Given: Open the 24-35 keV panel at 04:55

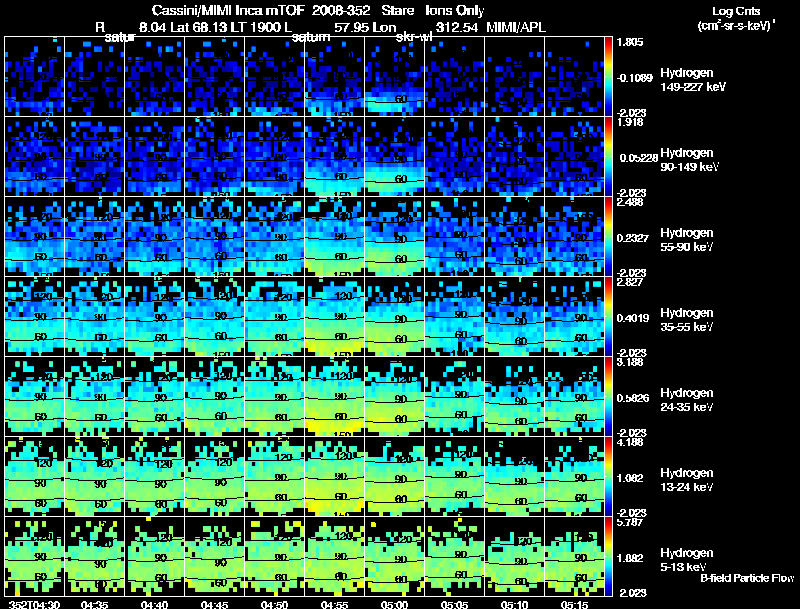Looking at the screenshot, I should [x=335, y=397].
